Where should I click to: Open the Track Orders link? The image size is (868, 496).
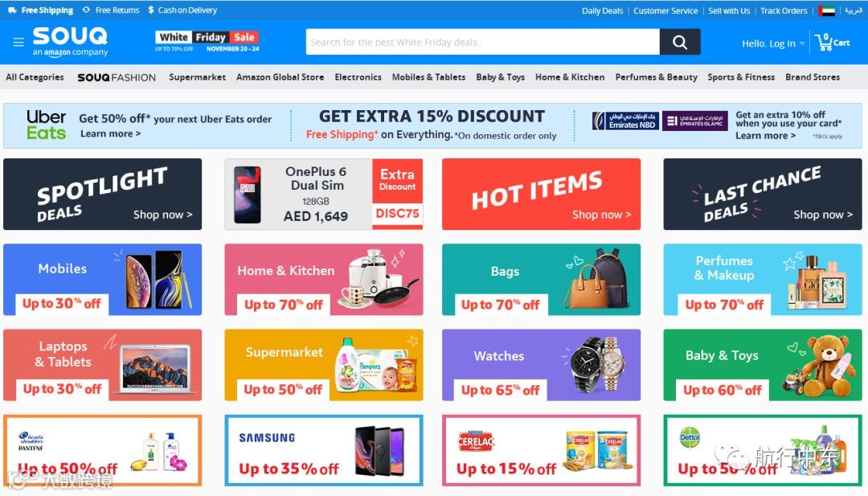(784, 10)
